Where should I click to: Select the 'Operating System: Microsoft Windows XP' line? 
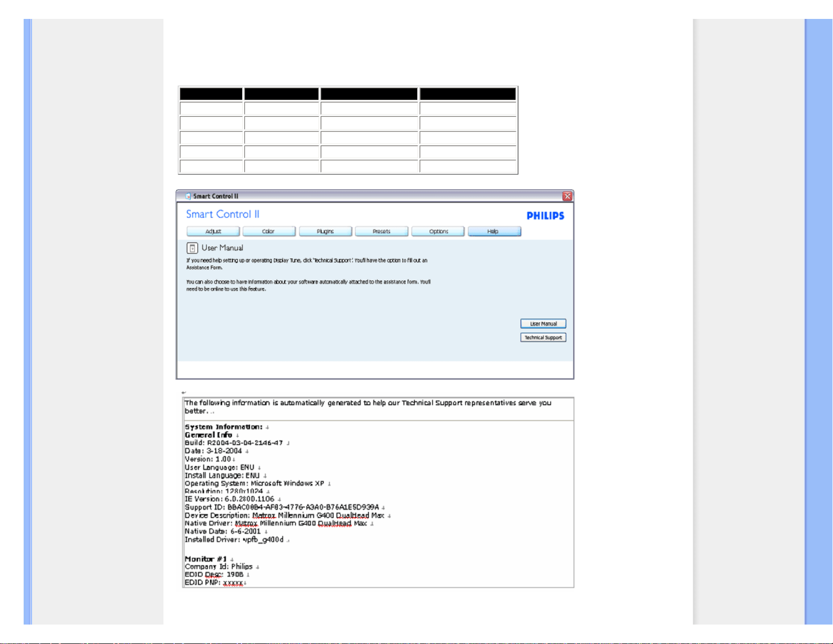(255, 483)
